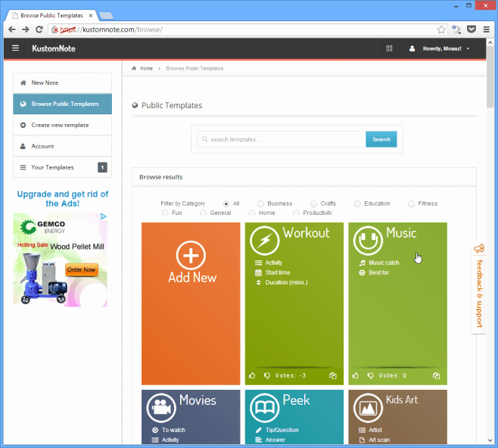Image resolution: width=498 pixels, height=448 pixels.
Task: Click Order Now in the Gemco ad
Action: pos(81,269)
